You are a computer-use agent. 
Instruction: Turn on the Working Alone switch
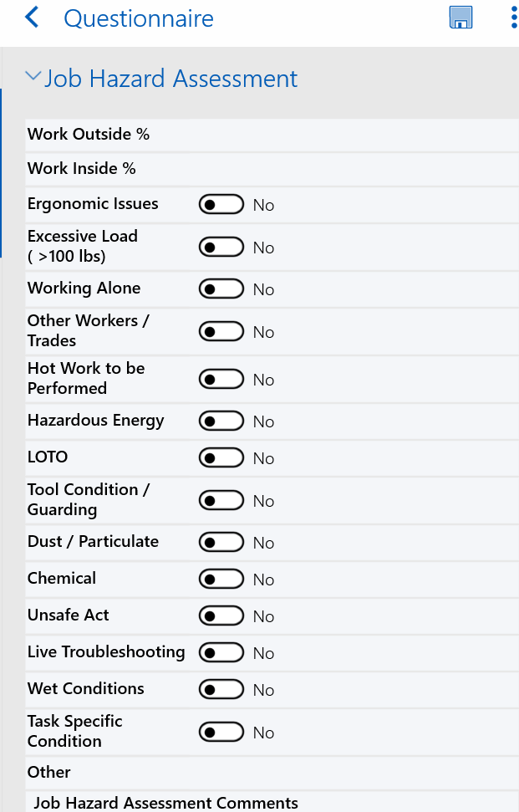tap(221, 289)
